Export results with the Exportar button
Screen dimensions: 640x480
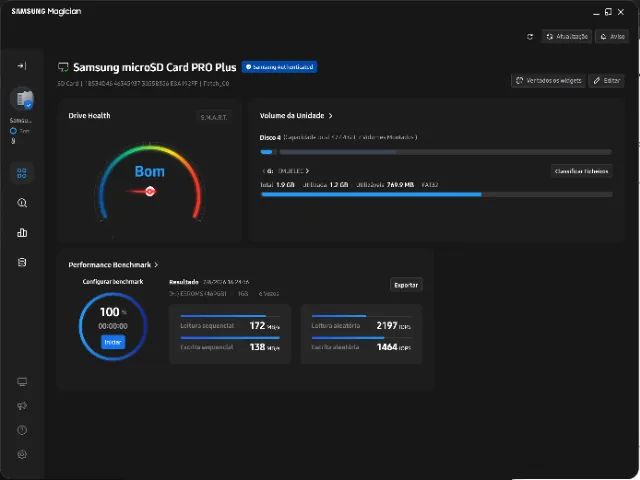(406, 285)
